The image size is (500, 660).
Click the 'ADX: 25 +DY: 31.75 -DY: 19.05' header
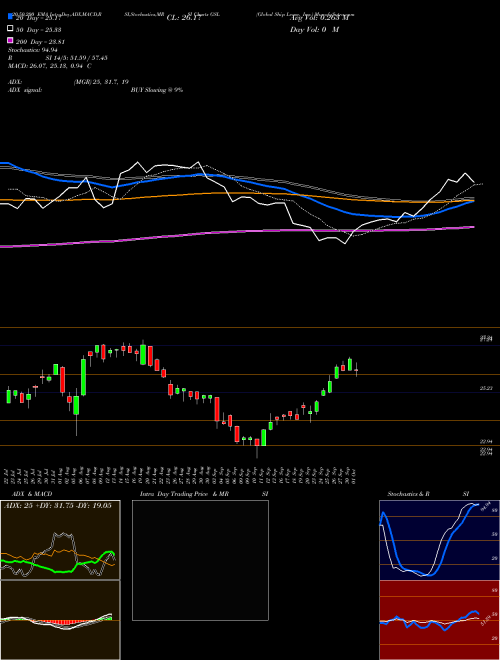[x=58, y=506]
